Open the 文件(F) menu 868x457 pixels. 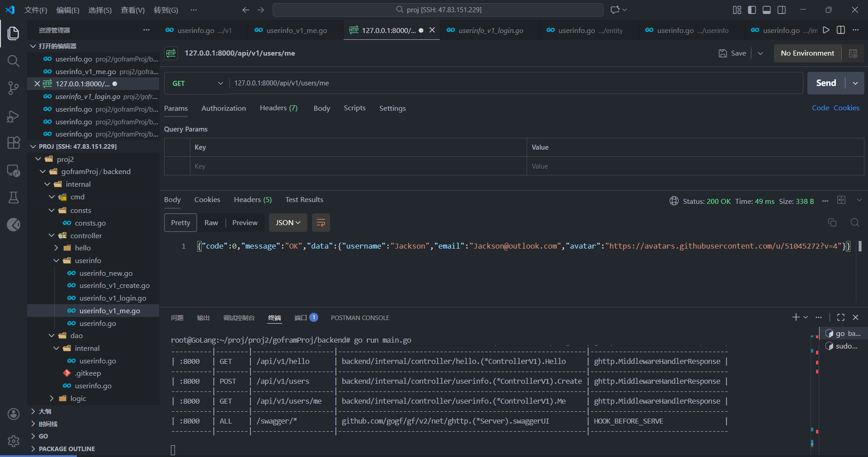click(x=36, y=10)
